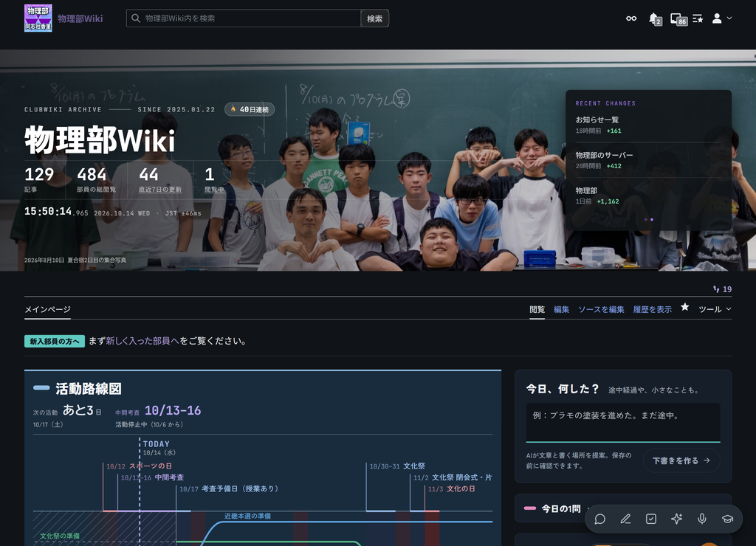Screen dimensions: 756x546
Task: Click the 中間考査 10/13-16 date value
Action: coord(173,410)
